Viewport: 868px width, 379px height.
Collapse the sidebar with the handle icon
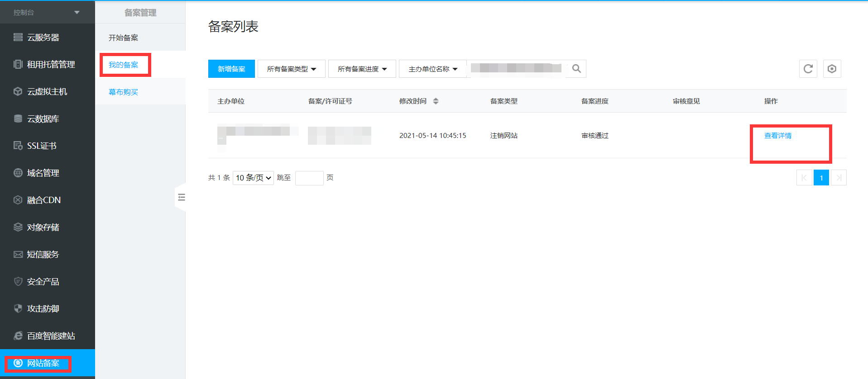click(x=181, y=197)
